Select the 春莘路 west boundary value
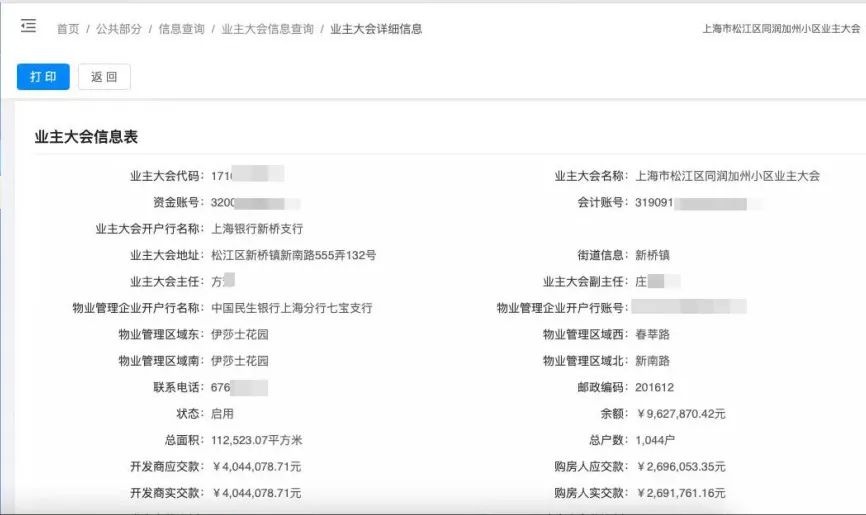The image size is (866, 515). point(653,334)
